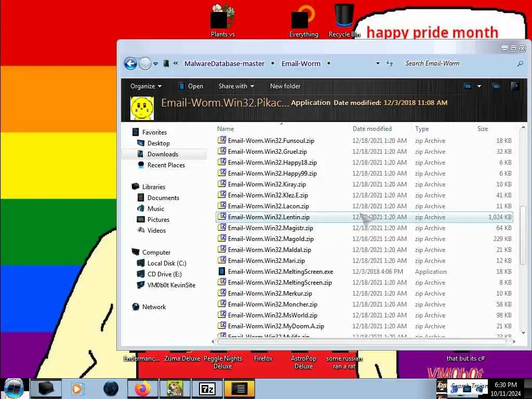Select Computer in navigation pane
Image resolution: width=532 pixels, height=399 pixels.
point(156,252)
